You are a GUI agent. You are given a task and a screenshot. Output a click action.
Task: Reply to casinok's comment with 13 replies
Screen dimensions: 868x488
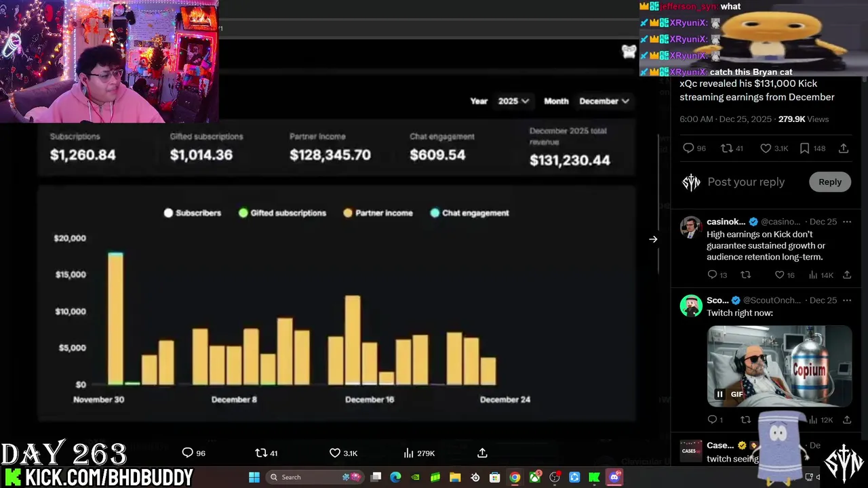(x=712, y=274)
